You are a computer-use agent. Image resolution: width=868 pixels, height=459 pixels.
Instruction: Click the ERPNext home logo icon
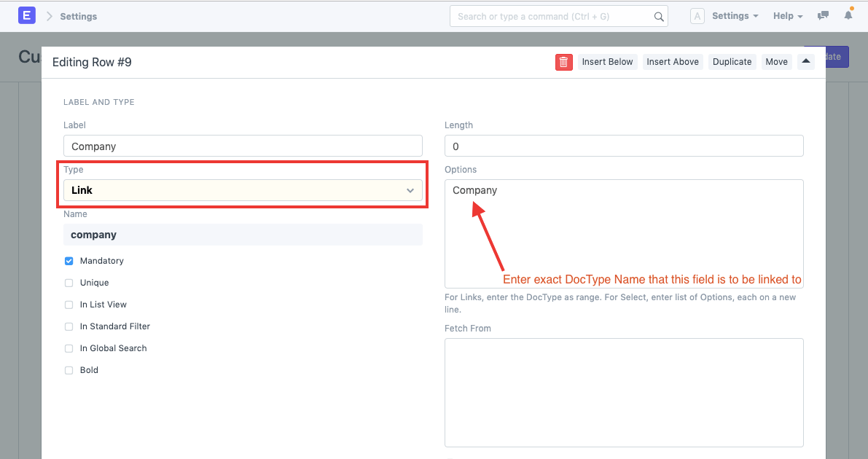coord(27,15)
